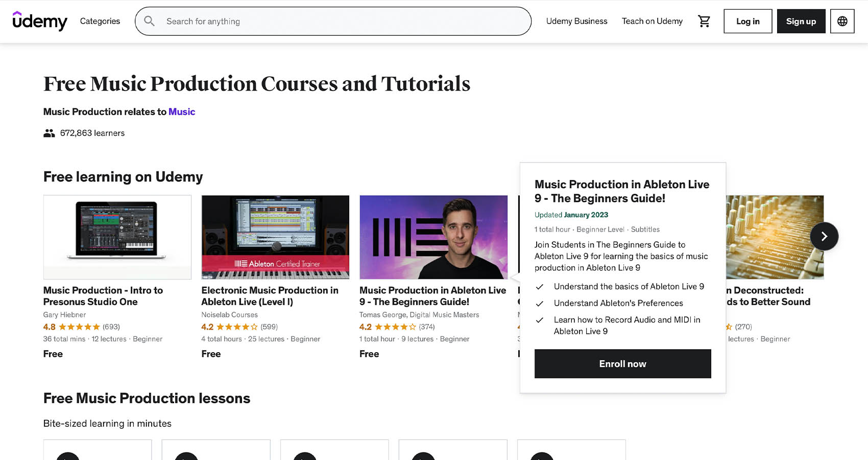Click 'Updated January 2023' in popup
The height and width of the screenshot is (460, 868).
[571, 215]
